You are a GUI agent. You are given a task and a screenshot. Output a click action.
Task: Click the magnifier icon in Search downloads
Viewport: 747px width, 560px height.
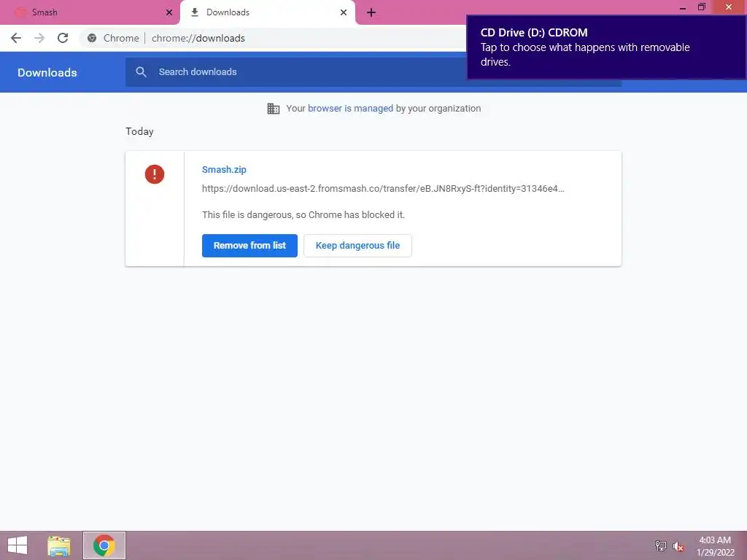(x=141, y=72)
